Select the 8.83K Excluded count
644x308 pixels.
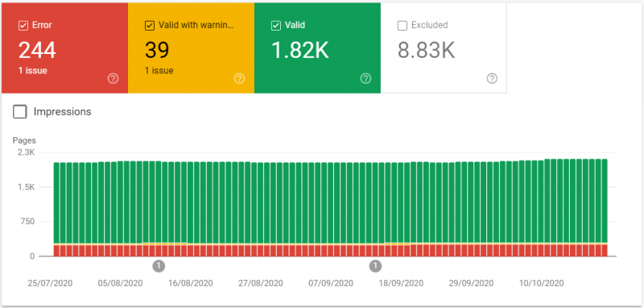pos(427,51)
